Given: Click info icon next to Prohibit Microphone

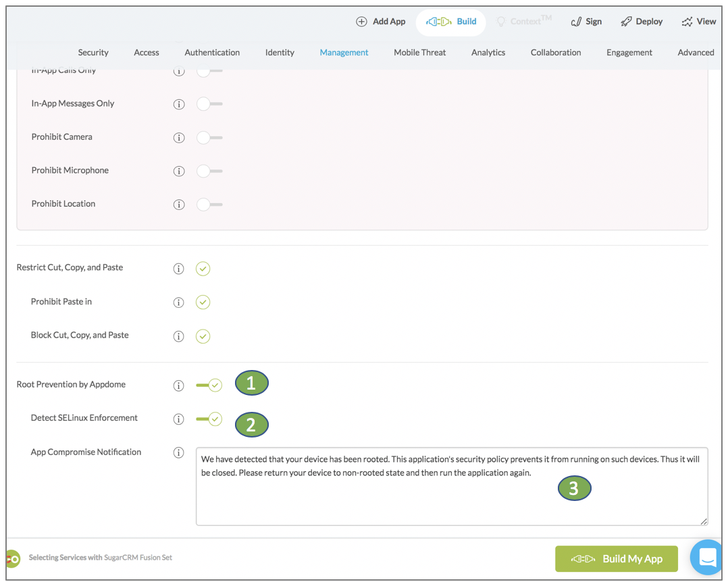Looking at the screenshot, I should (179, 171).
